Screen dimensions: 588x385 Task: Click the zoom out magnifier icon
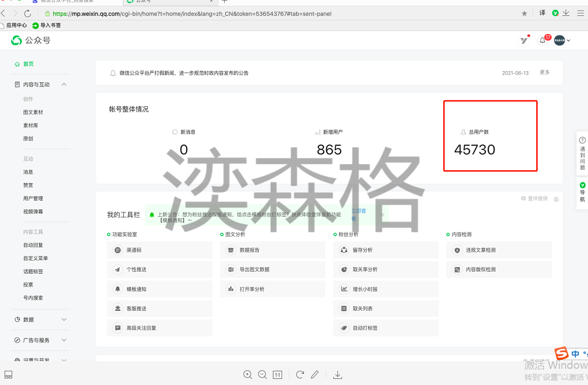262,375
